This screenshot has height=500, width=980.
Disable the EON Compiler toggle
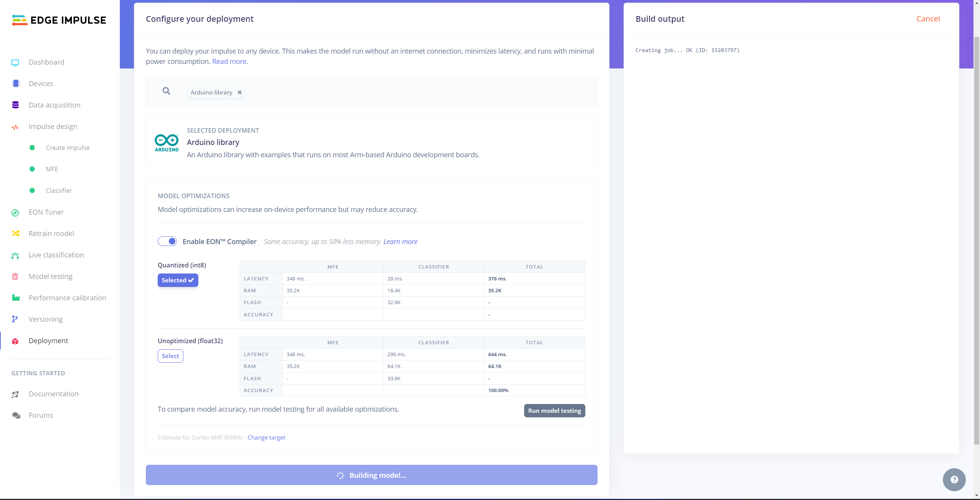(x=167, y=241)
